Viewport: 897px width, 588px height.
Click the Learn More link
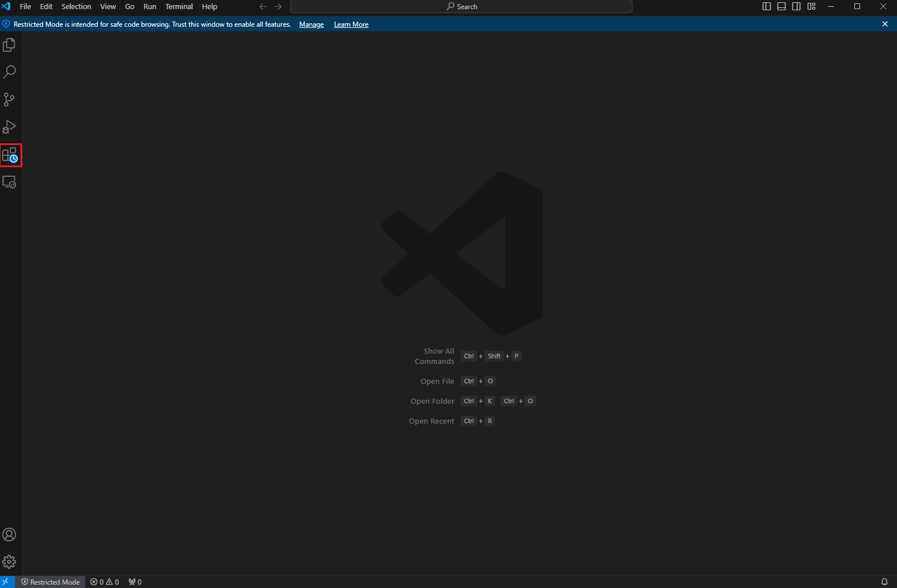(351, 24)
